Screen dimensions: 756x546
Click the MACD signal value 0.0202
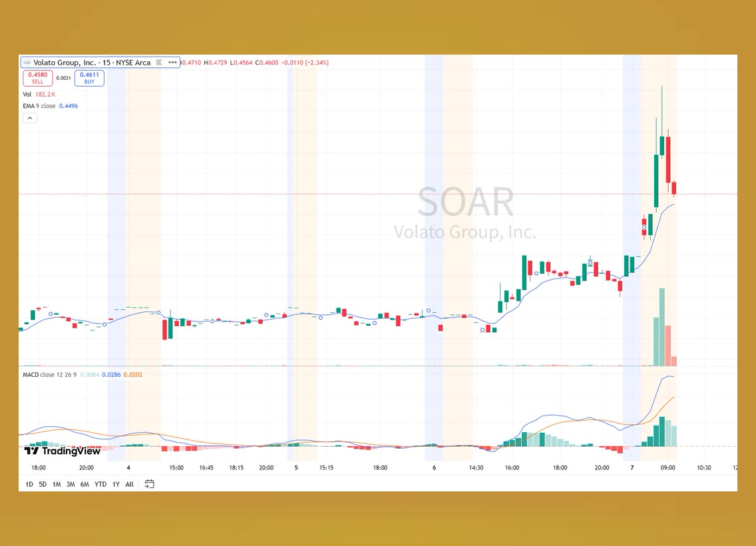(x=133, y=374)
